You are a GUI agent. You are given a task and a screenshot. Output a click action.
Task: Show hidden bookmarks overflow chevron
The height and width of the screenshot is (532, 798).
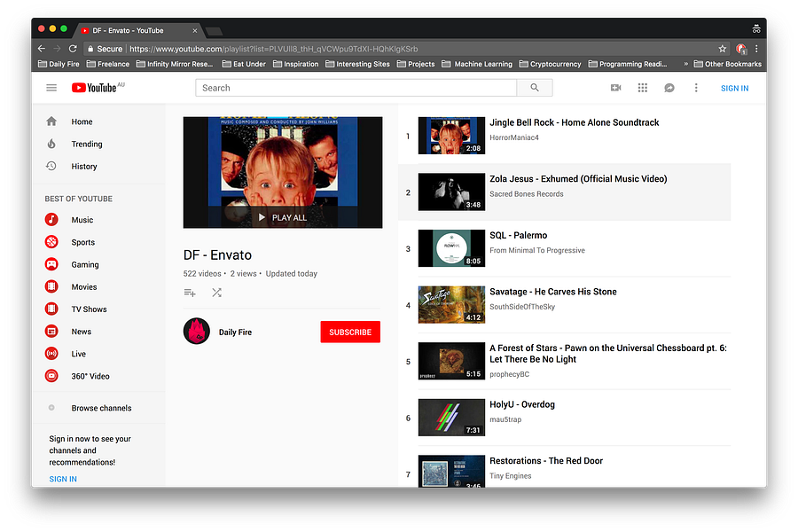tap(686, 64)
